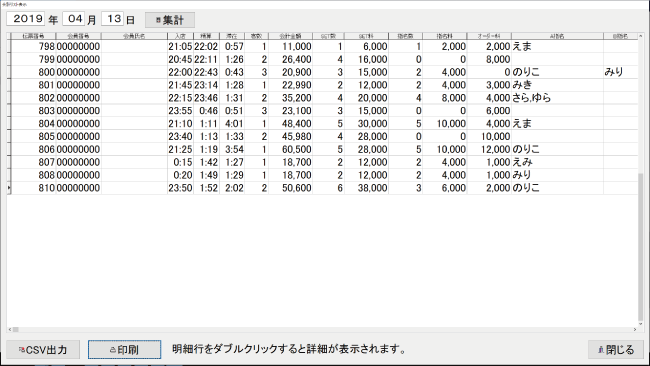Select slip number 802 cell
The image size is (650, 366).
pos(34,98)
